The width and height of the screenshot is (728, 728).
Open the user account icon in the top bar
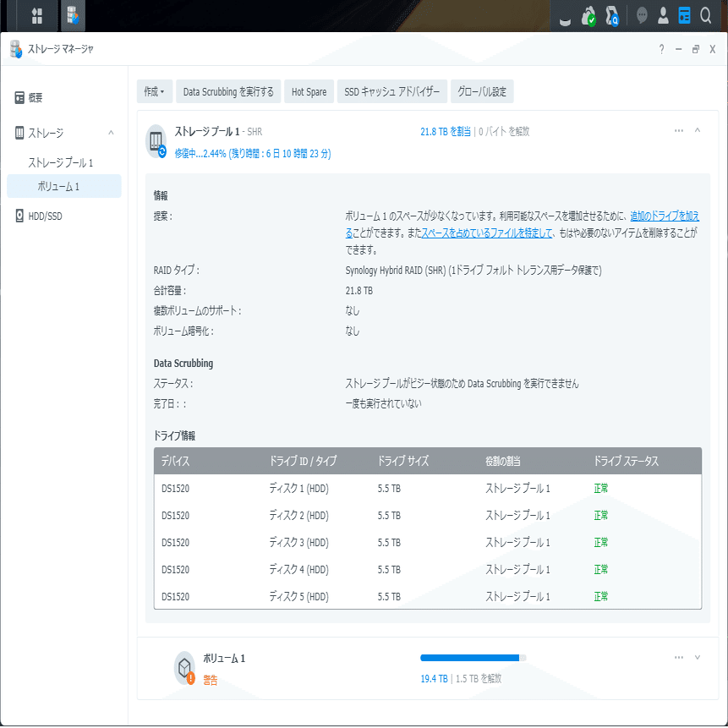tap(661, 15)
